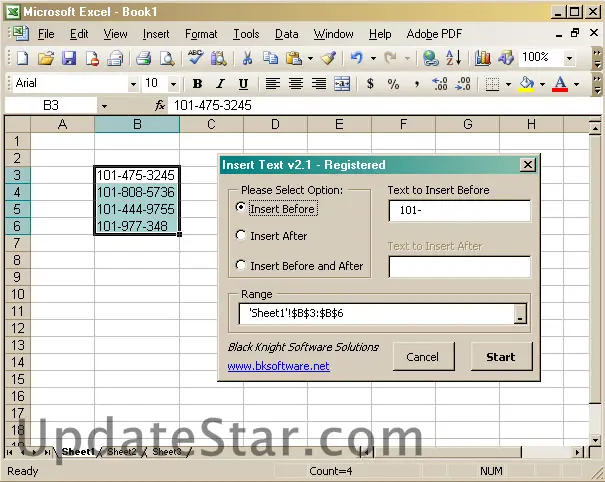The height and width of the screenshot is (482, 605).
Task: Select row 10 header
Action: click(x=17, y=294)
